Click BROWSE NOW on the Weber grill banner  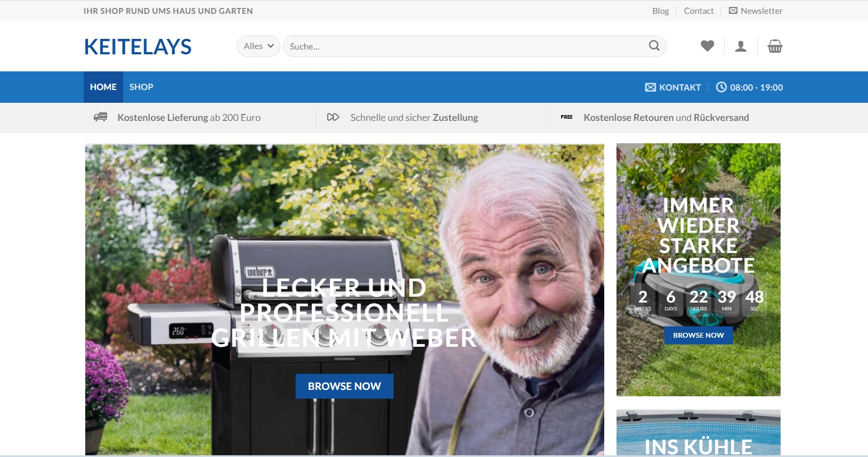point(344,386)
